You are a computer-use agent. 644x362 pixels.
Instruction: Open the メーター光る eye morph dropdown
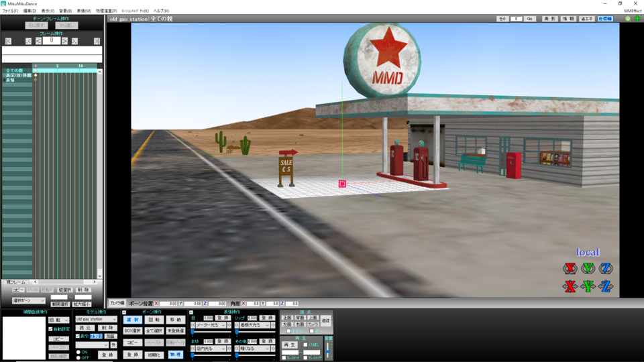tap(211, 325)
